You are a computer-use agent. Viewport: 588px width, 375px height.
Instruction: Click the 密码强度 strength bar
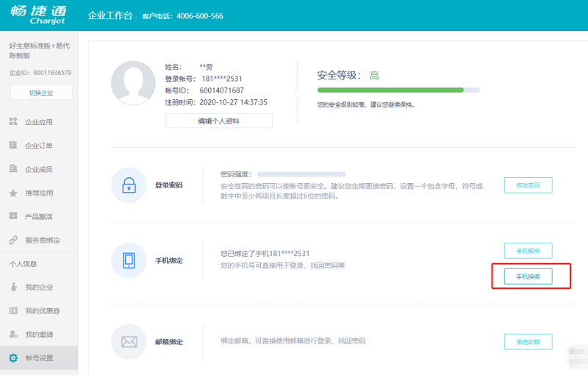tap(301, 174)
